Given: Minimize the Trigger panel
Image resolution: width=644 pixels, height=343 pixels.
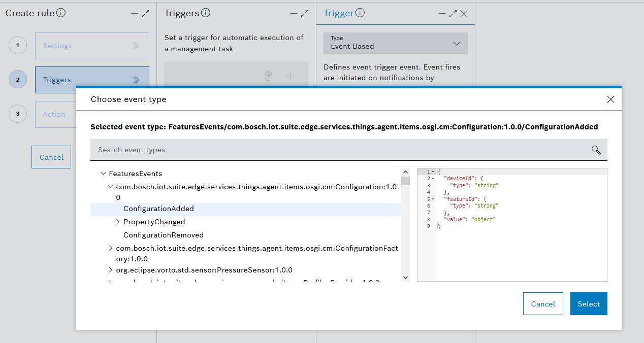Looking at the screenshot, I should click(x=442, y=14).
